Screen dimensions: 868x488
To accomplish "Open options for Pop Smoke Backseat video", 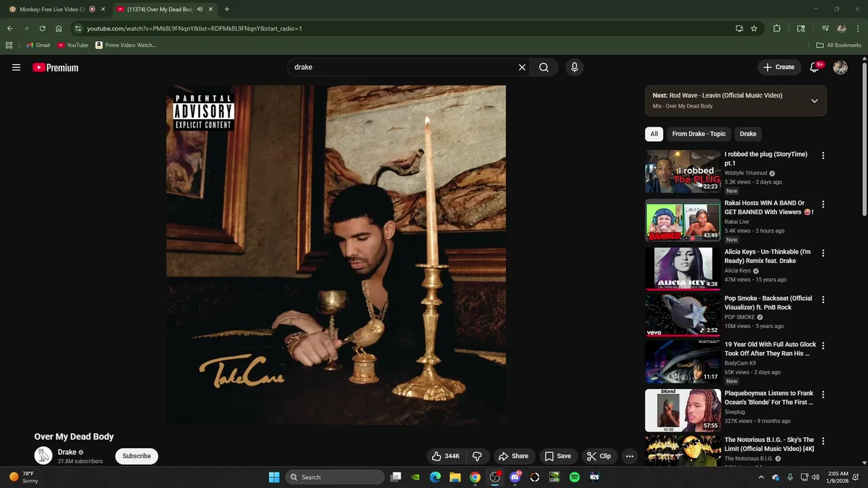I will coord(823,300).
